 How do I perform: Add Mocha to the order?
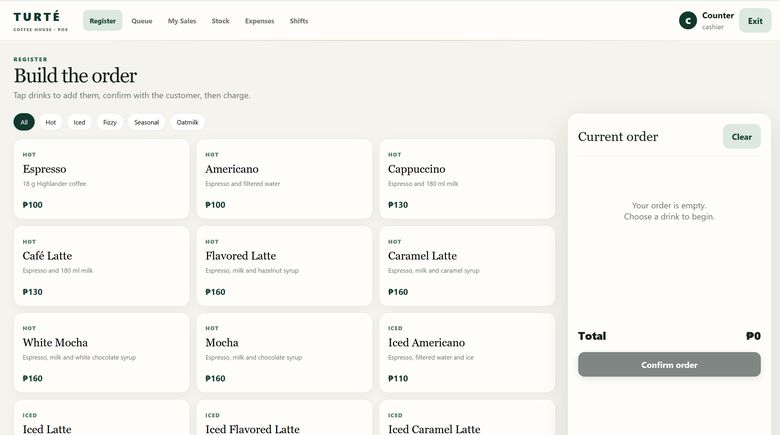tap(284, 352)
